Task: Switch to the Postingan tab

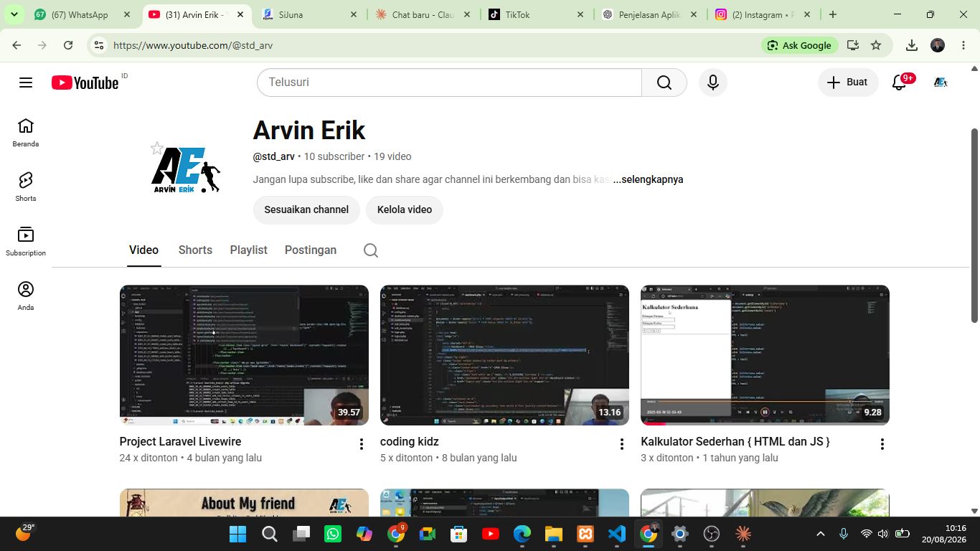Action: point(311,250)
